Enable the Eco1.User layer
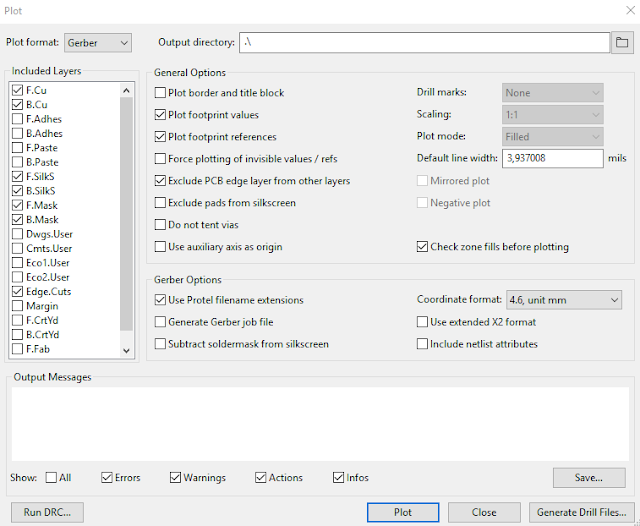This screenshot has width=640, height=526. [18, 262]
